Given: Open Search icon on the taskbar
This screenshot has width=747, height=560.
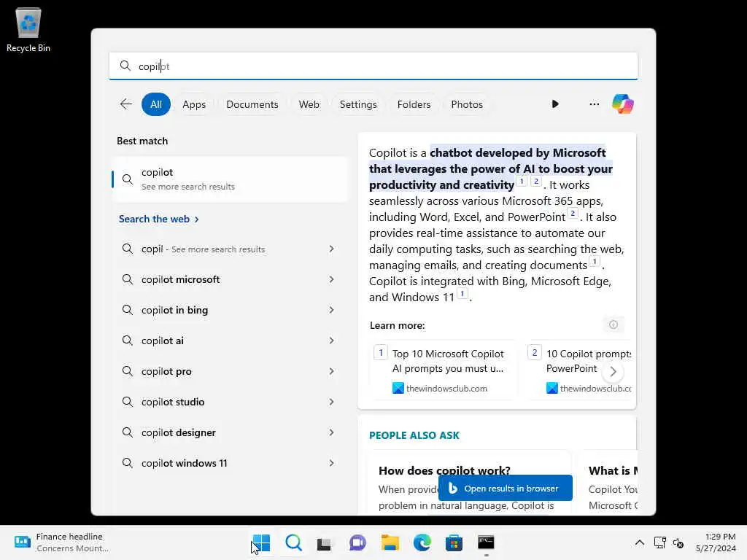Looking at the screenshot, I should 293,542.
